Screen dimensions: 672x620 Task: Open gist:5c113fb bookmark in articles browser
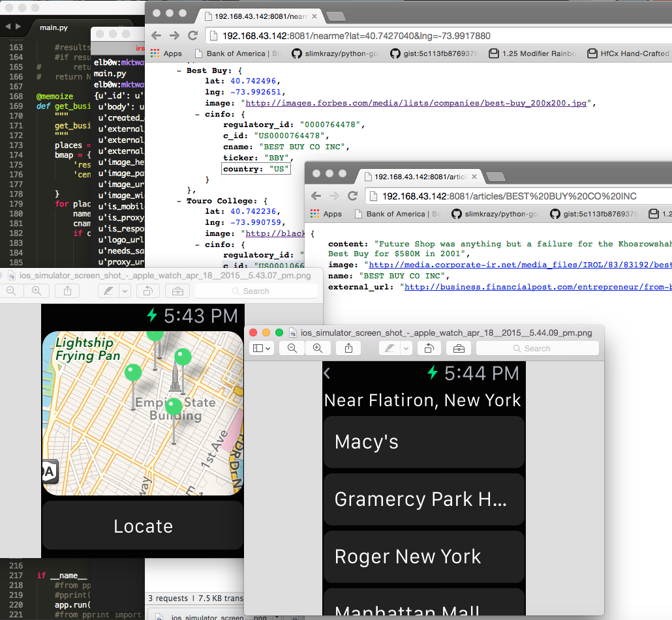pyautogui.click(x=594, y=214)
